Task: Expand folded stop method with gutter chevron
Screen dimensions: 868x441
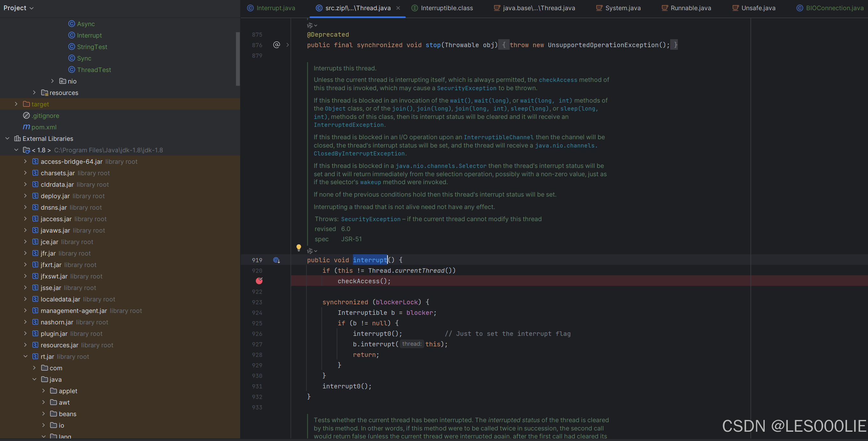Action: pyautogui.click(x=287, y=45)
